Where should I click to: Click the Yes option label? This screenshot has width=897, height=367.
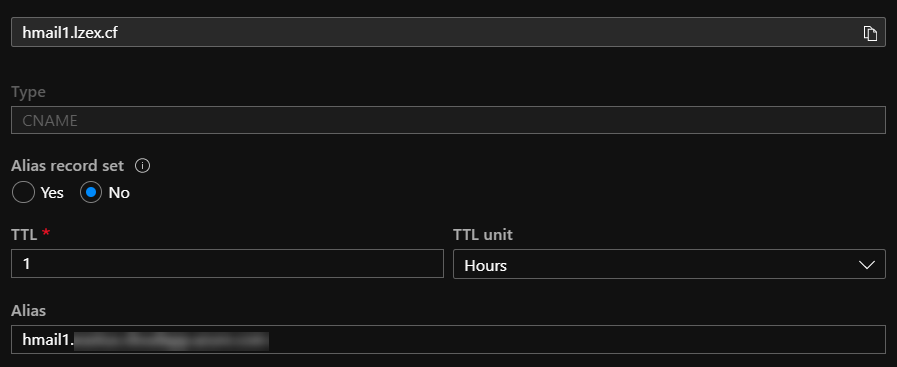pyautogui.click(x=52, y=193)
